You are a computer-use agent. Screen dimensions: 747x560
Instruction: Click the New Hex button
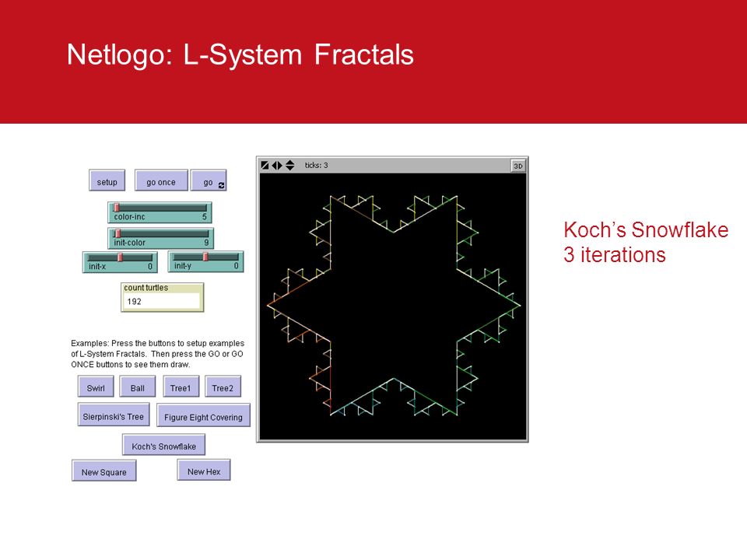[204, 470]
